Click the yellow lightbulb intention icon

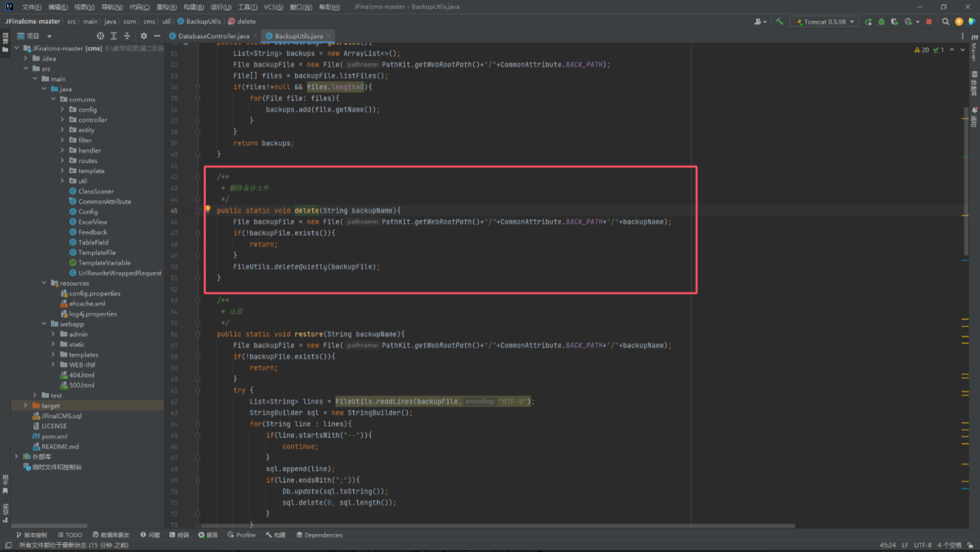tap(208, 209)
